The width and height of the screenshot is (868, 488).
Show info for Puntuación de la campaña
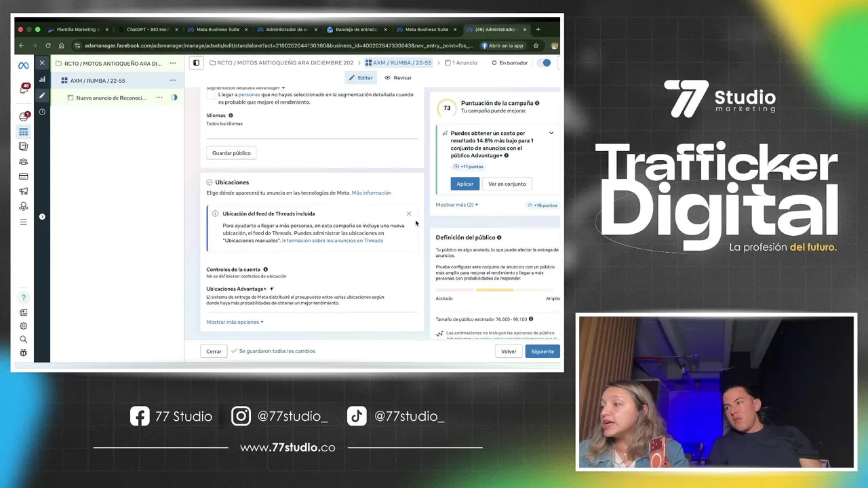coord(537,103)
